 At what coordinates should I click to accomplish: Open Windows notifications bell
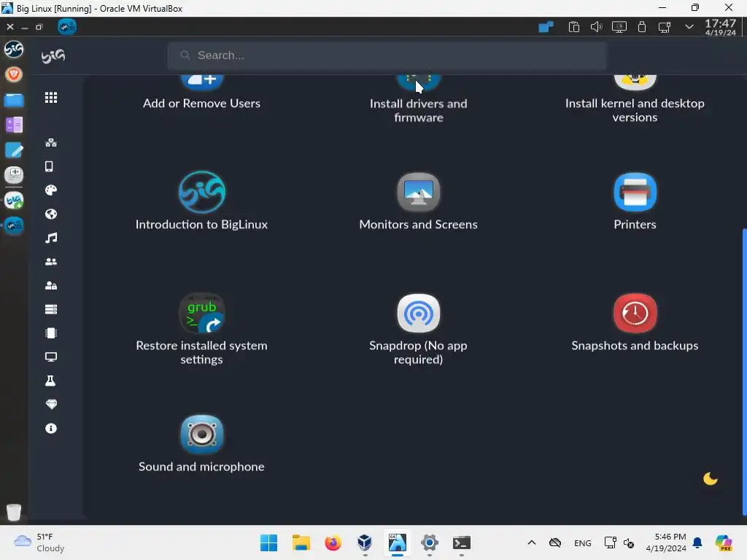pos(697,542)
